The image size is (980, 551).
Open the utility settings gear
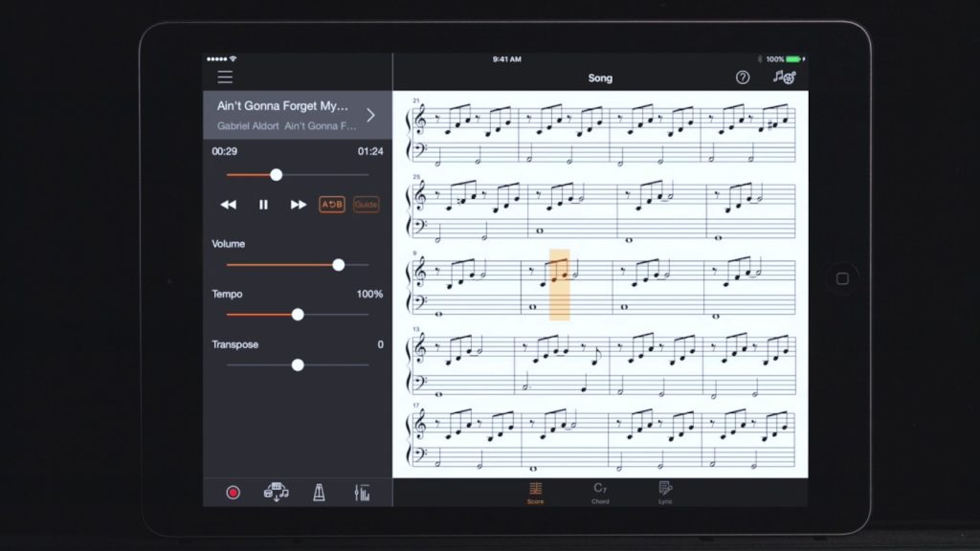pyautogui.click(x=785, y=77)
